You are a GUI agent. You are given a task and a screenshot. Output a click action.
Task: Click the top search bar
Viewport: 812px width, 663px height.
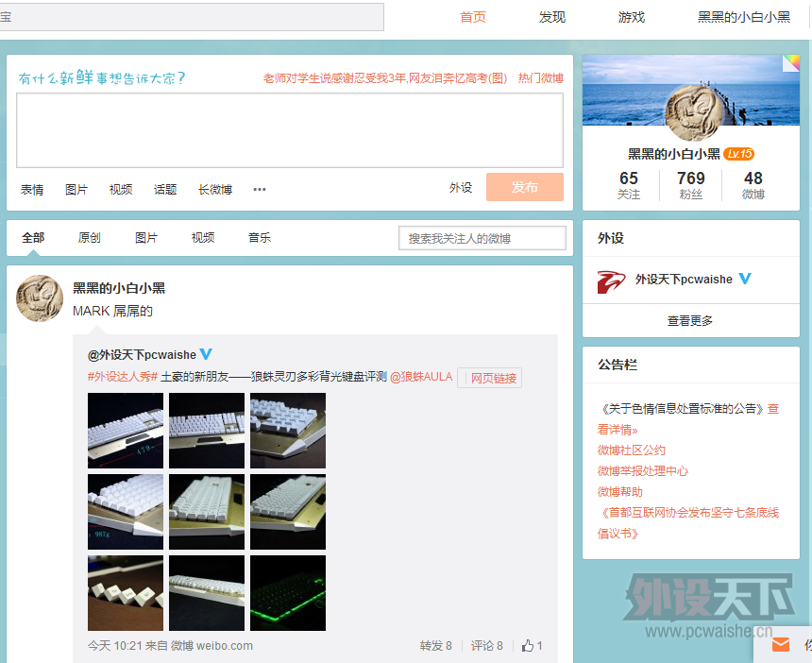pyautogui.click(x=192, y=17)
